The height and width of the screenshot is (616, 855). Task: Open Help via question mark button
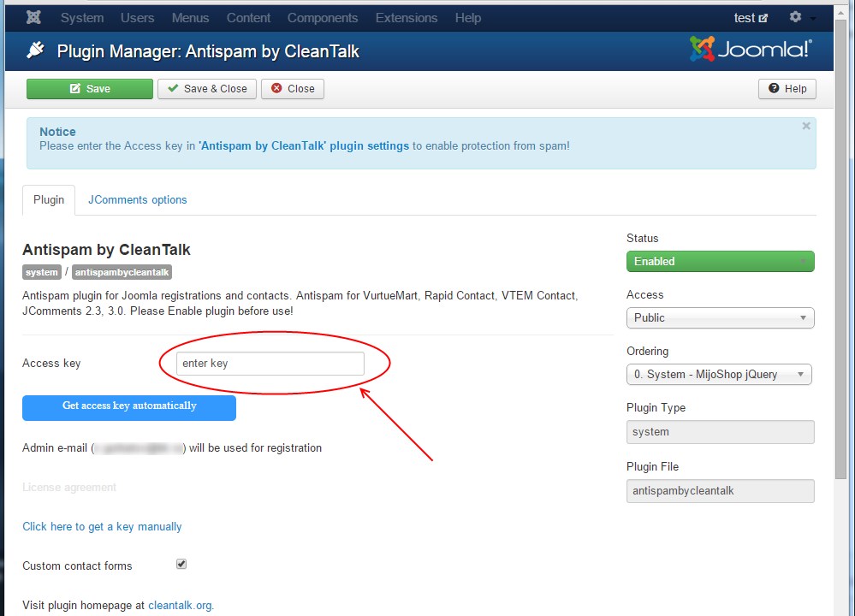pyautogui.click(x=787, y=89)
